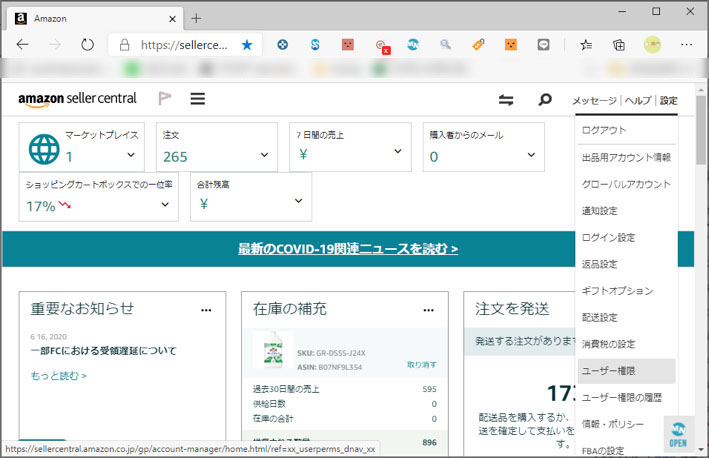
Task: Open the Skype extension icon
Action: click(x=315, y=44)
